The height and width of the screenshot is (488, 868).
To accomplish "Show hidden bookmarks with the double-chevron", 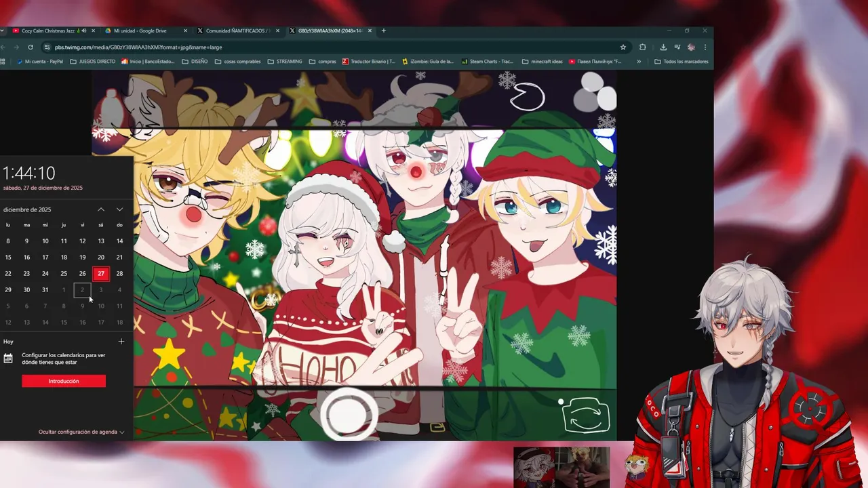I will (638, 62).
